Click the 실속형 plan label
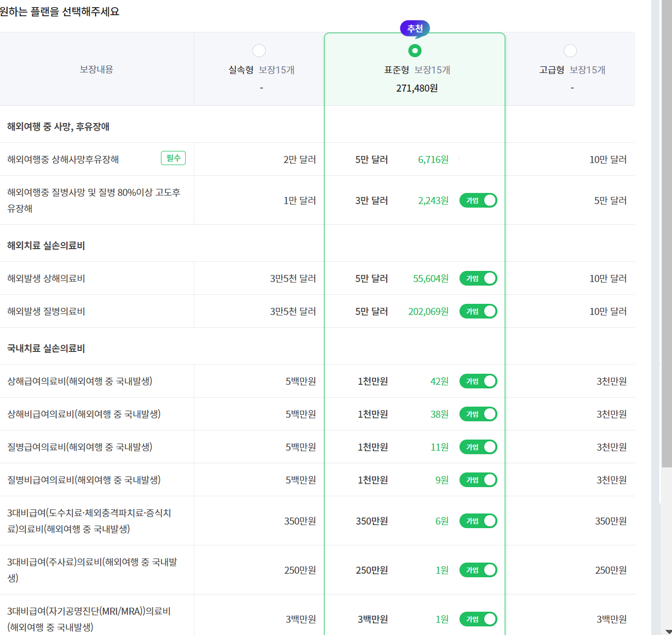The width and height of the screenshot is (672, 635). click(241, 70)
